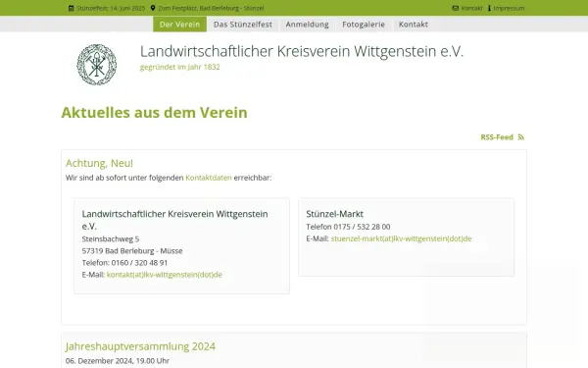Image resolution: width=588 pixels, height=368 pixels.
Task: Open the Das Stünzelfest menu item
Action: click(243, 25)
